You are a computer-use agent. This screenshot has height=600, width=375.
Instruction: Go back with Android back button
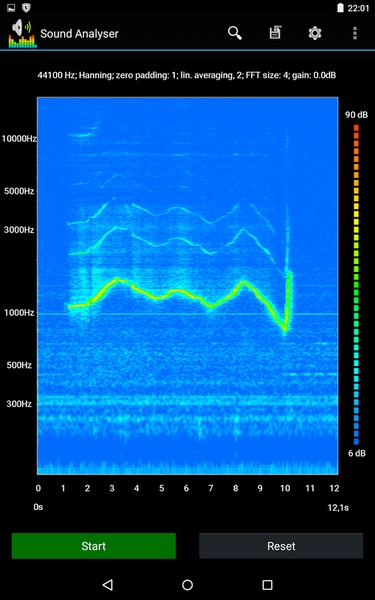(108, 584)
